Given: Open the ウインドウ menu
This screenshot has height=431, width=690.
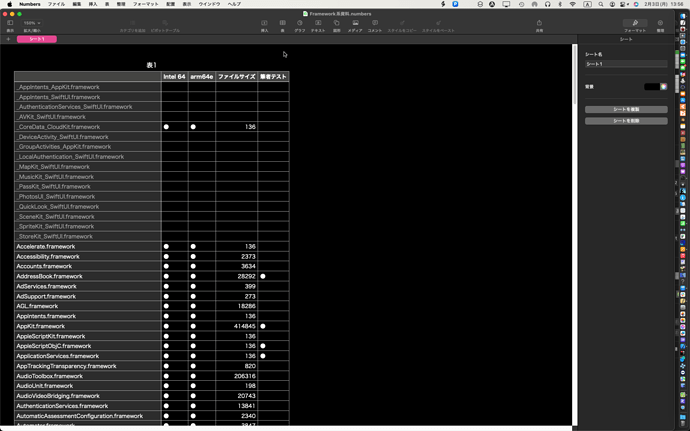Looking at the screenshot, I should pos(209,4).
